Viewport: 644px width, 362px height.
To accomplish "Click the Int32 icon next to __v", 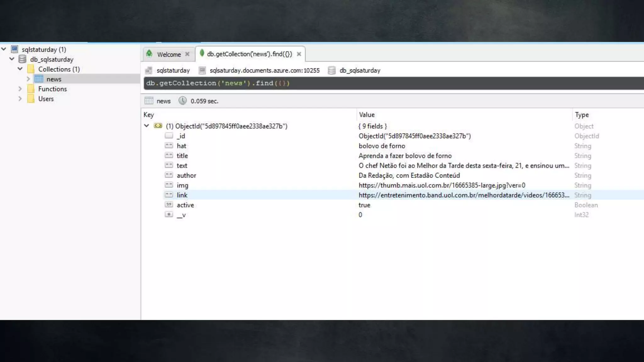I will [169, 215].
